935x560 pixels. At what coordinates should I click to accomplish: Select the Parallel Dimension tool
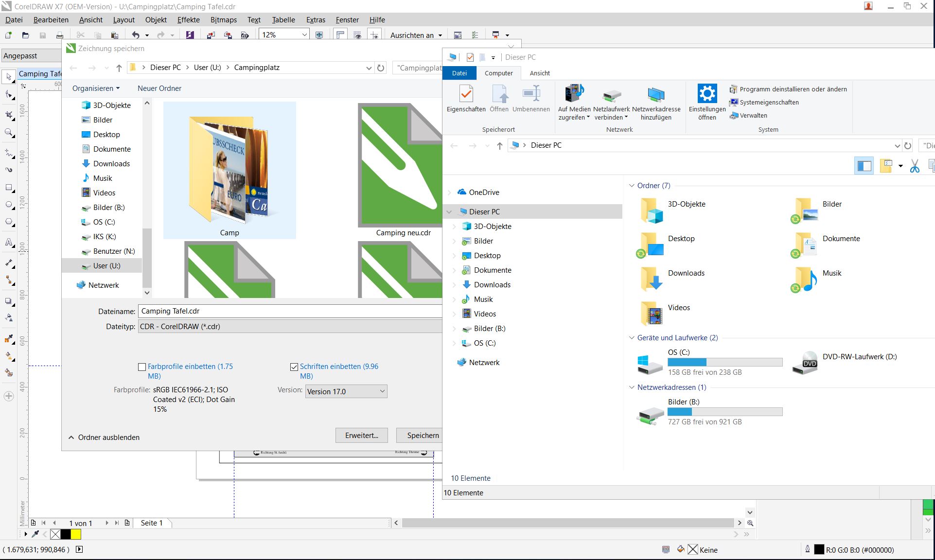9,263
